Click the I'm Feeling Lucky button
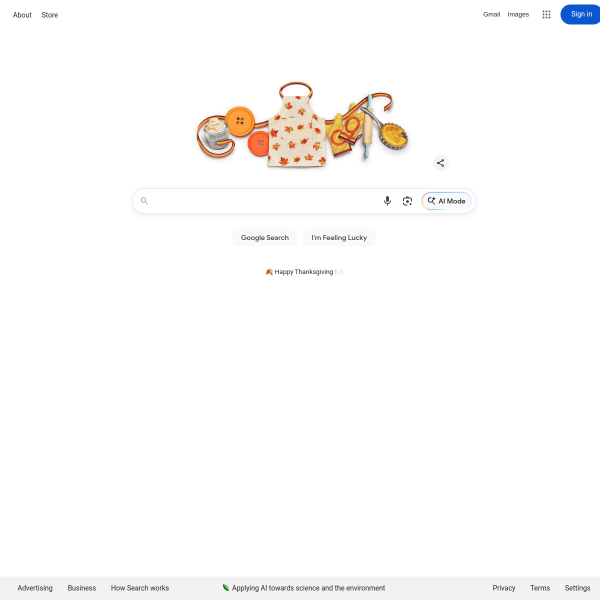The width and height of the screenshot is (600, 600). coord(339,238)
